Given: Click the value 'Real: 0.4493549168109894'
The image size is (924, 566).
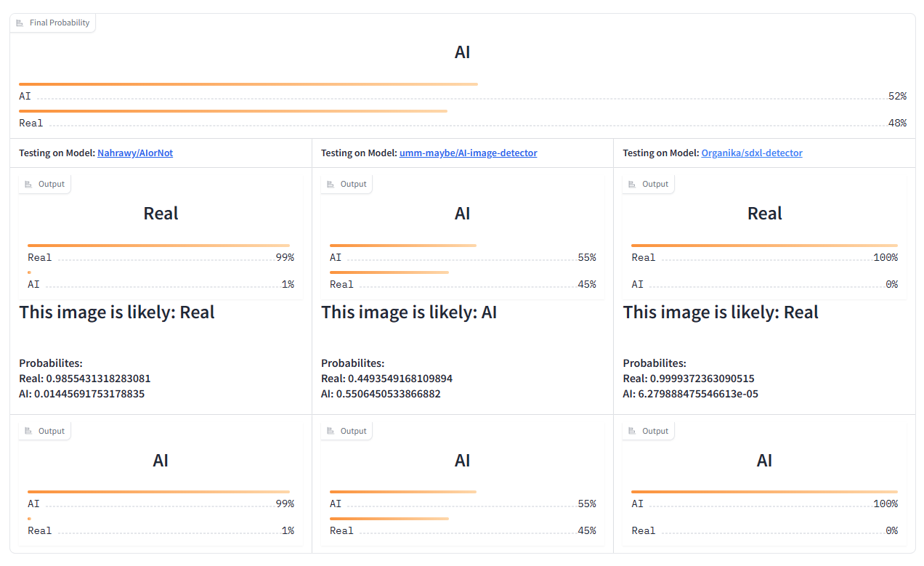Looking at the screenshot, I should (x=386, y=379).
